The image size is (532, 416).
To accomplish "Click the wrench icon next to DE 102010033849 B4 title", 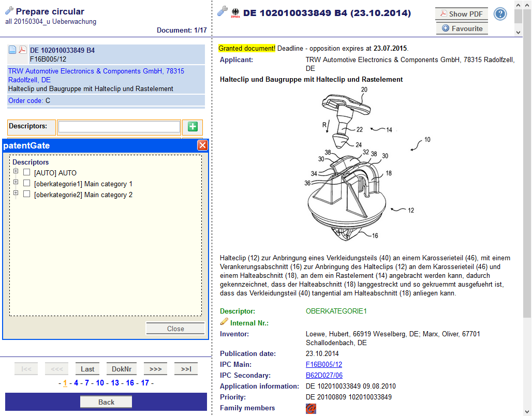I will click(x=222, y=11).
